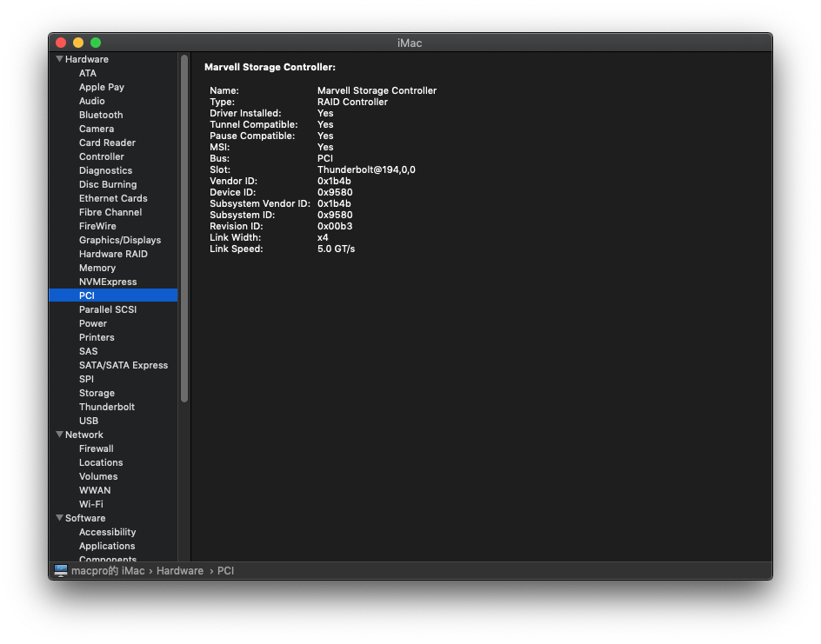This screenshot has height=644, width=821.
Task: Select FireWire in the sidebar
Action: click(97, 226)
